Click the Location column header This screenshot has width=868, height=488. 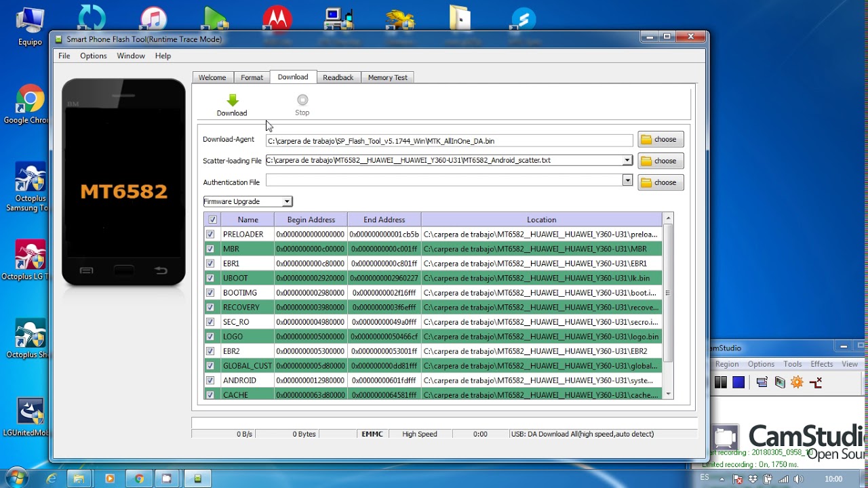(541, 220)
